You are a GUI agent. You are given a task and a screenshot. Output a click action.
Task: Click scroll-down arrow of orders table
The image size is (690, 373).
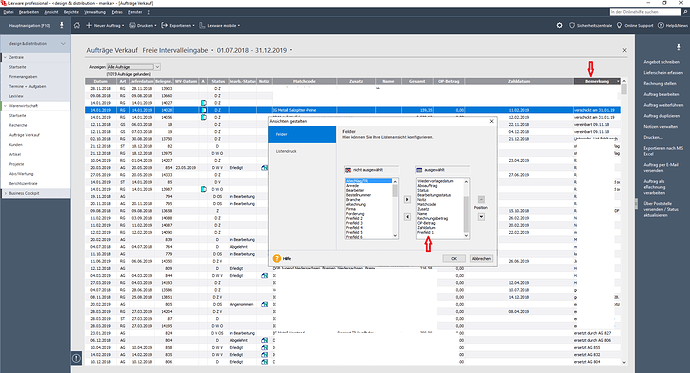[x=624, y=362]
